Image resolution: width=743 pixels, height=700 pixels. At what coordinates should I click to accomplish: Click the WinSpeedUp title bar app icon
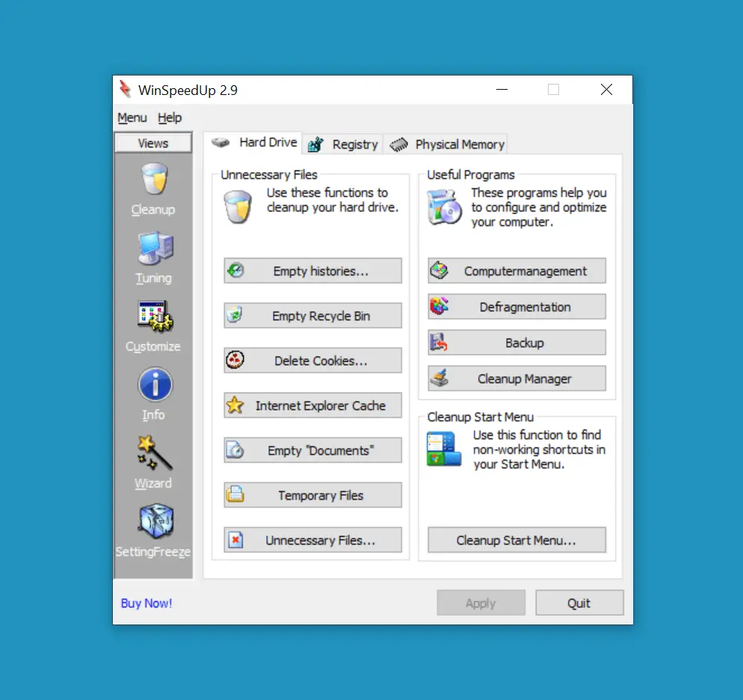[x=126, y=89]
